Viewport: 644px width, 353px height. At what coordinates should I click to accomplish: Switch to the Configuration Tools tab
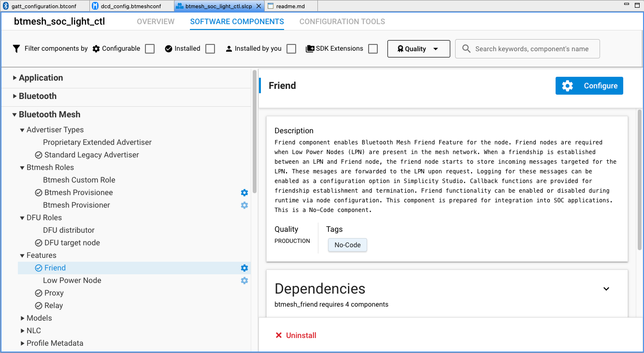[342, 21]
